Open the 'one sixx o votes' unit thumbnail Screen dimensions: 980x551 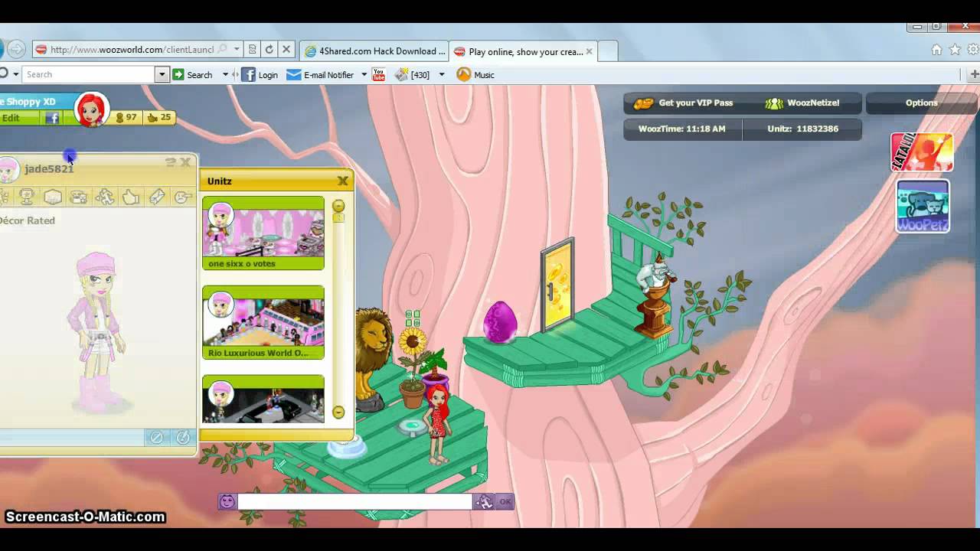click(x=263, y=233)
